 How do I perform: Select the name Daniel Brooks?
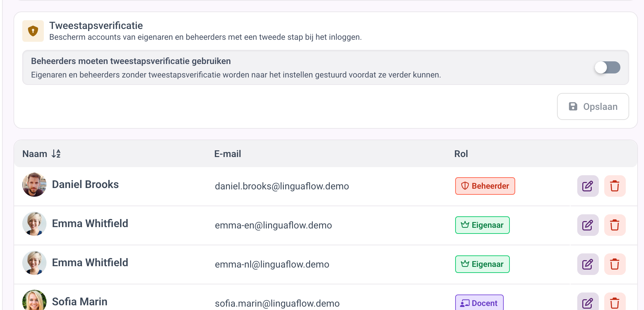85,184
